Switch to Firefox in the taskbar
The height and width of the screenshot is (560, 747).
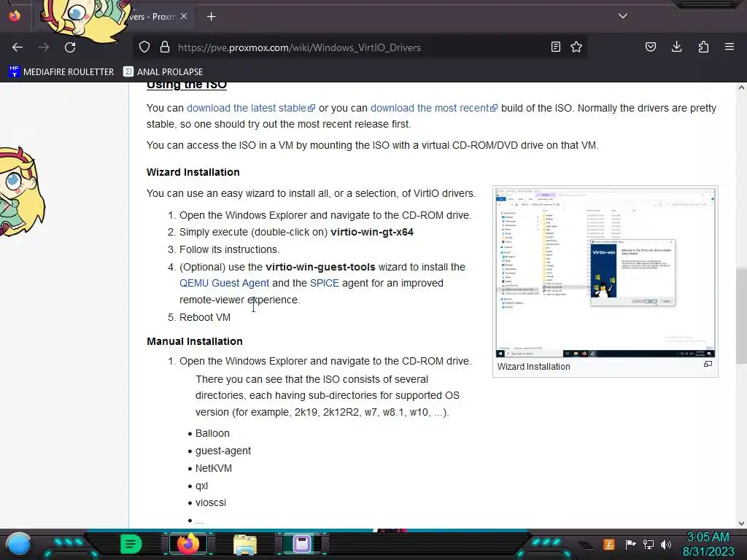point(187,544)
